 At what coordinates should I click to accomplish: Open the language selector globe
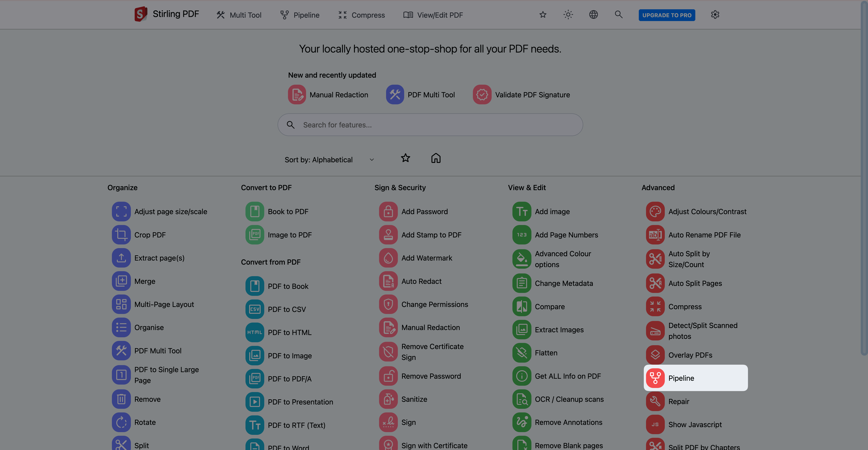(x=593, y=14)
